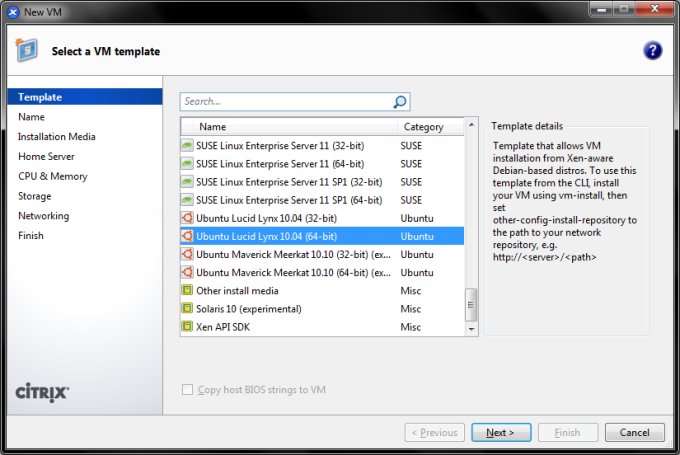Minimize the New VM window

tap(601, 9)
